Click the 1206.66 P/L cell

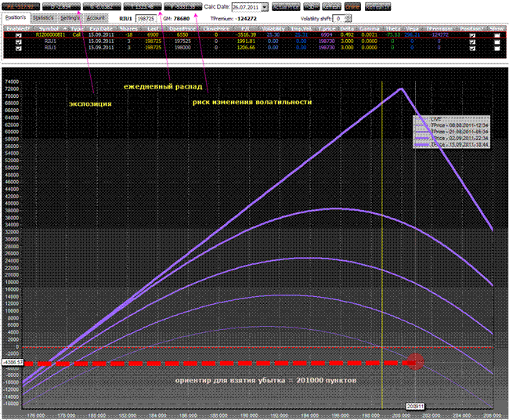tap(247, 48)
